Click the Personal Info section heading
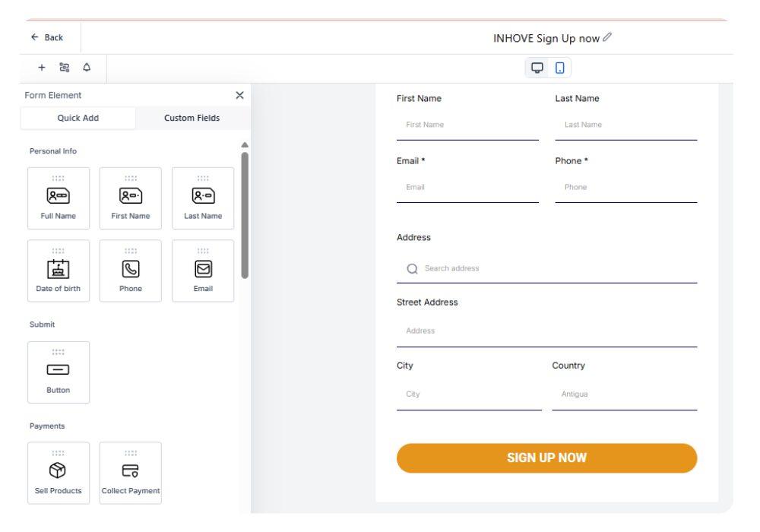 click(53, 151)
